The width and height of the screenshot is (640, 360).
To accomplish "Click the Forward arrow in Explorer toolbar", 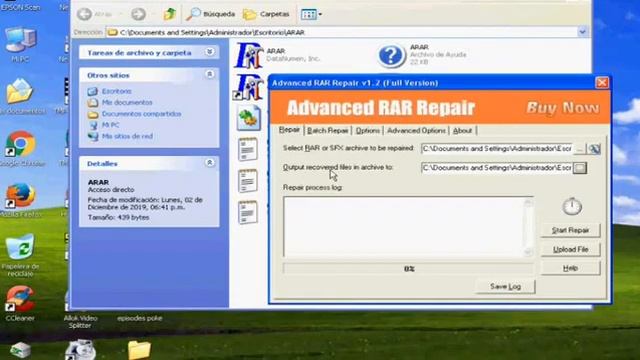I will [x=138, y=14].
